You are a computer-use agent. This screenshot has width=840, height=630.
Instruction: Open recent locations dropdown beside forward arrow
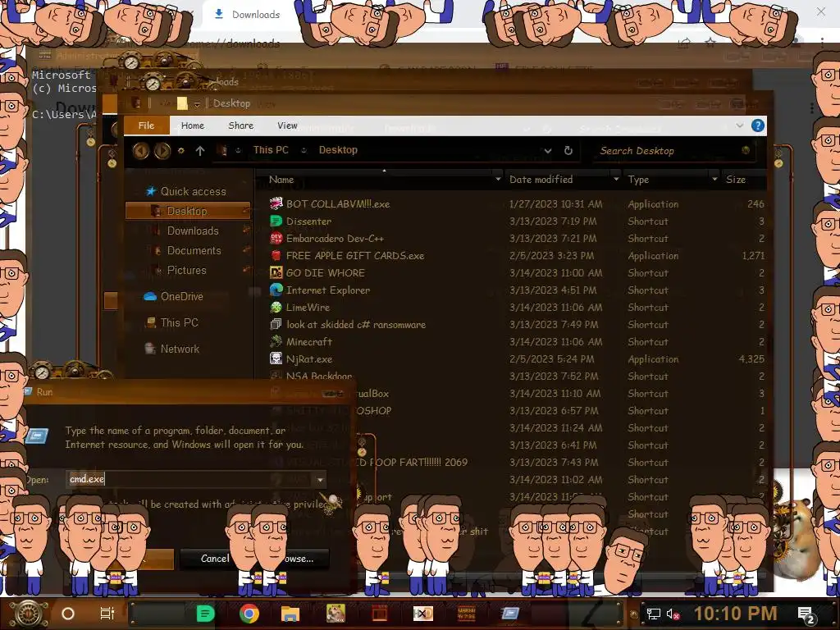(x=181, y=151)
